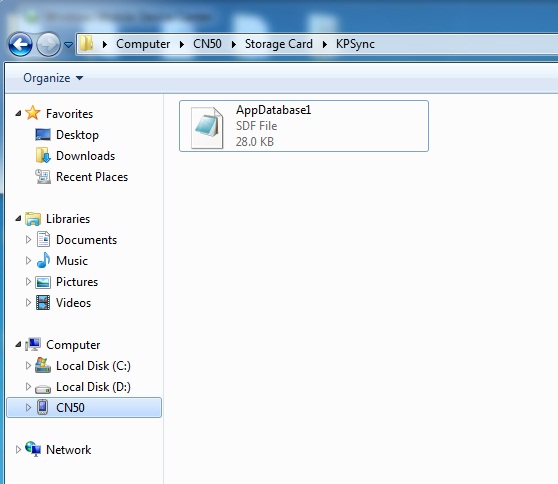
Task: Select Computer in the address breadcrumb
Action: [143, 44]
